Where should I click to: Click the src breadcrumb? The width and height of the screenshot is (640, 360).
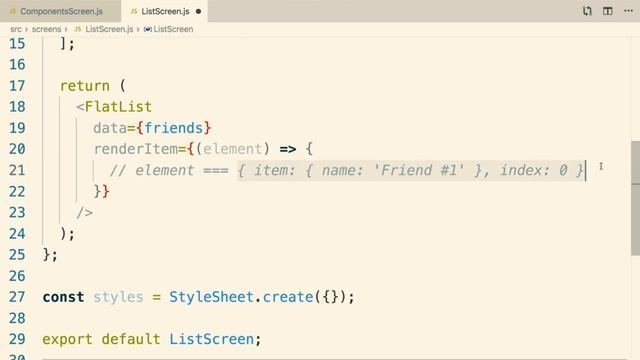[x=16, y=29]
